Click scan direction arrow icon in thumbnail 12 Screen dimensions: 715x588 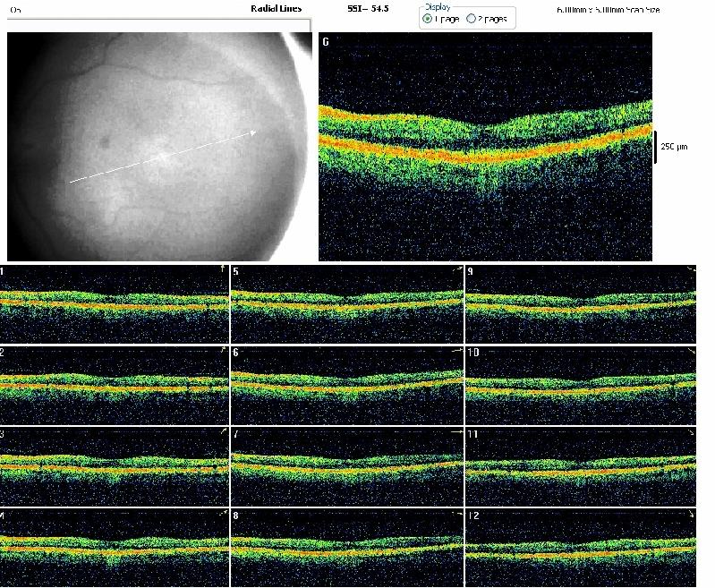click(x=690, y=516)
